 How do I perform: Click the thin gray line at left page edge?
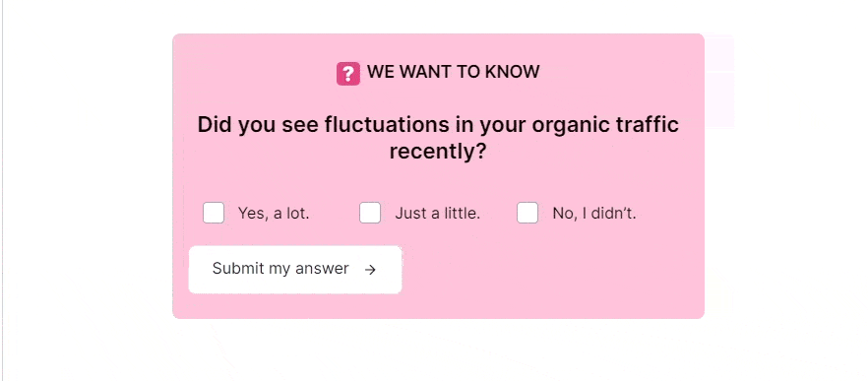coord(2,191)
